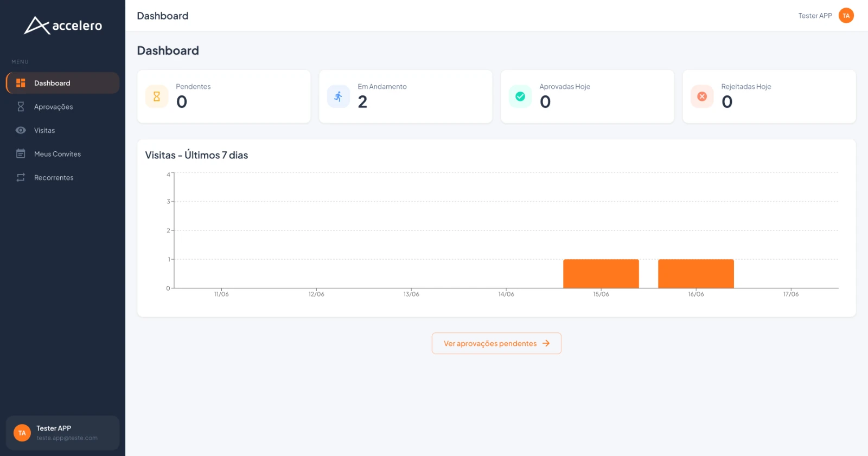Click the Visitas eye icon in sidebar
868x456 pixels.
(x=21, y=130)
